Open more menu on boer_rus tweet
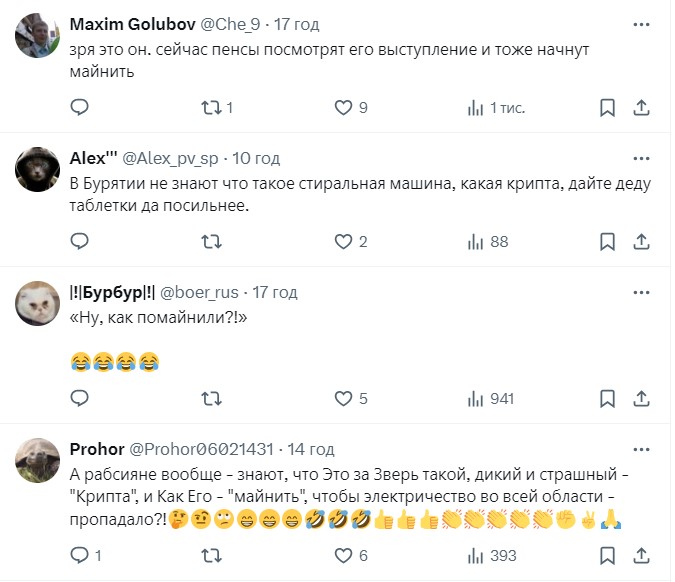This screenshot has width=675, height=582. click(x=641, y=292)
